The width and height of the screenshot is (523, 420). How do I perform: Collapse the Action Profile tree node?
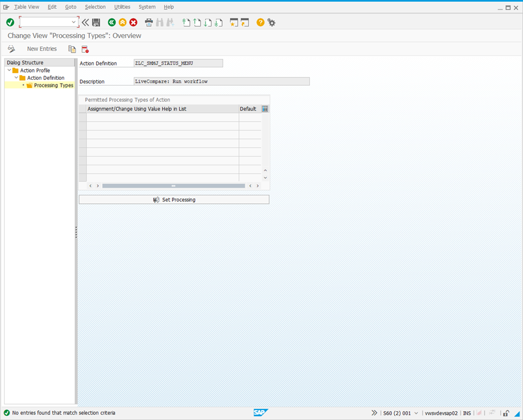(x=9, y=70)
